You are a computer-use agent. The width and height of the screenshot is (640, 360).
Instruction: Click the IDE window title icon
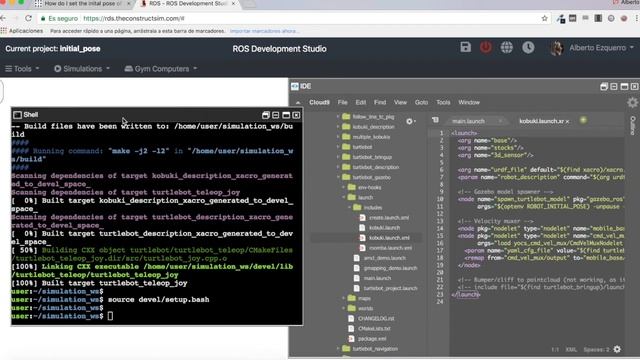click(x=295, y=86)
